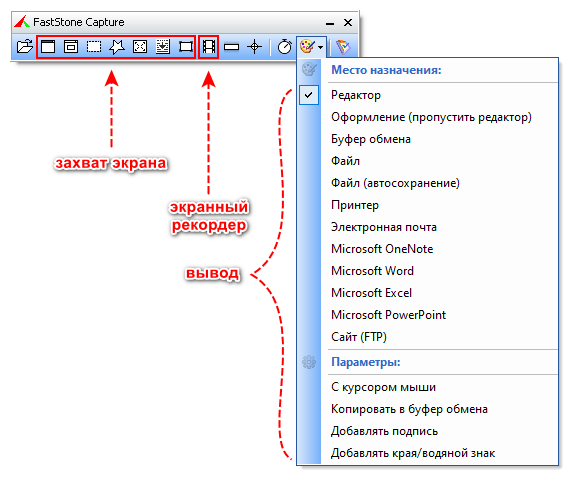The image size is (570, 477).
Task: Select Capture Rectangular Region icon
Action: pos(94,47)
